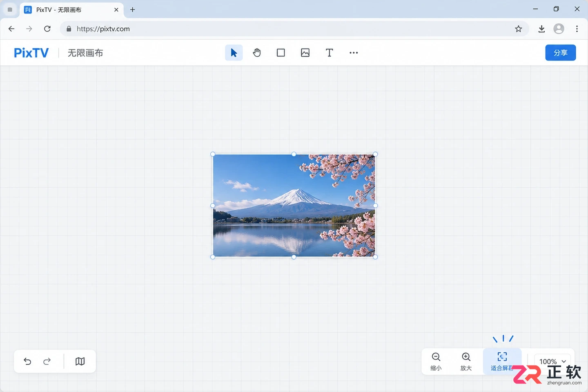Reload the browser page
Viewport: 588px width, 392px height.
[47, 29]
